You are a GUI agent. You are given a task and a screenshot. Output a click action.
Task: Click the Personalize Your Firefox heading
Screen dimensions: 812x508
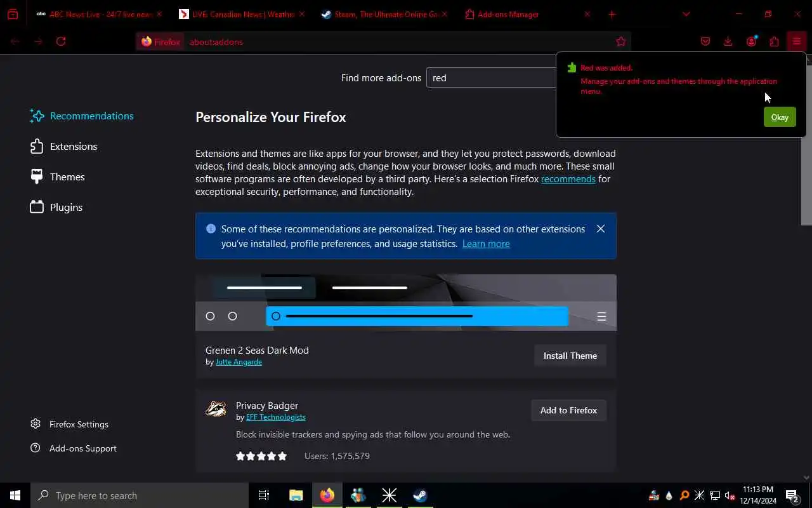271,117
